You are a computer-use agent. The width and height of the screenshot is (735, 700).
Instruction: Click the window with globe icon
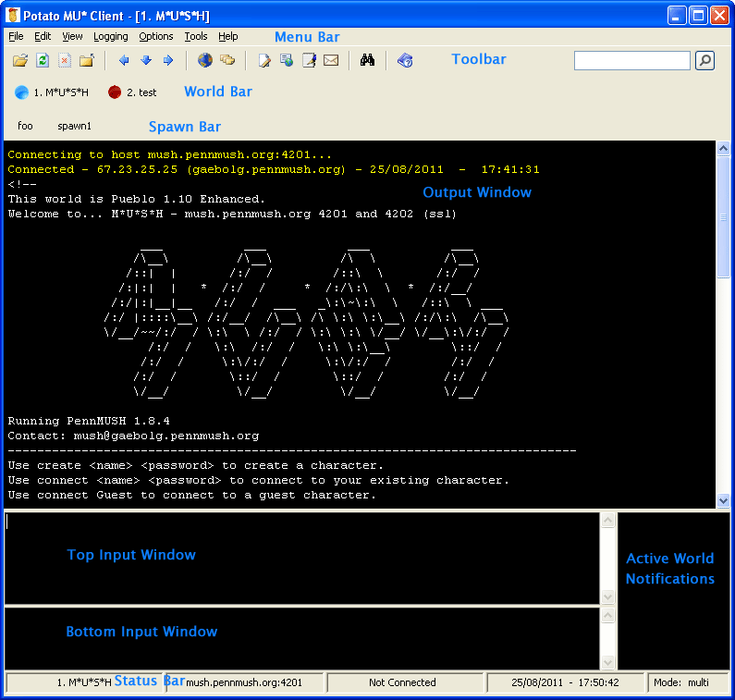pos(287,60)
